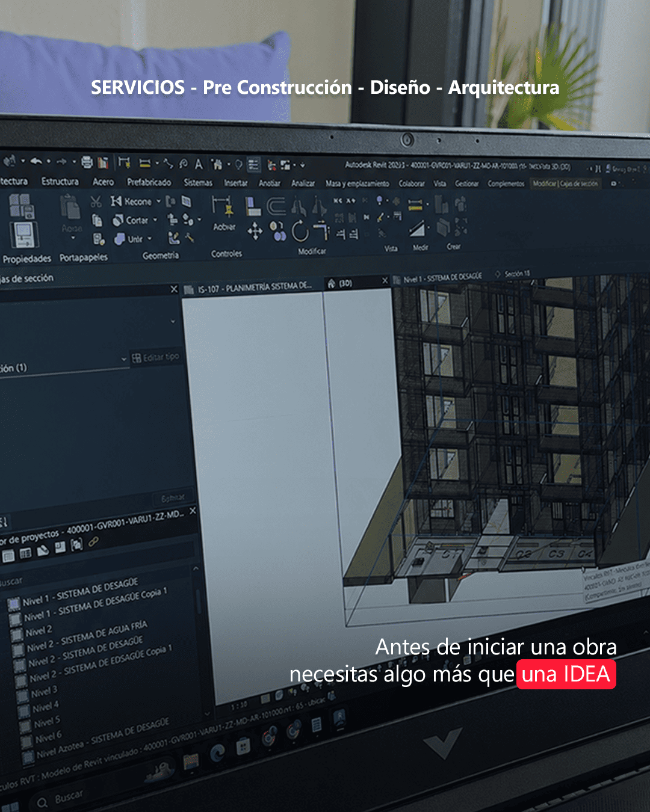Close the Properties palette
Screen dimensions: 650x812
[x=174, y=289]
